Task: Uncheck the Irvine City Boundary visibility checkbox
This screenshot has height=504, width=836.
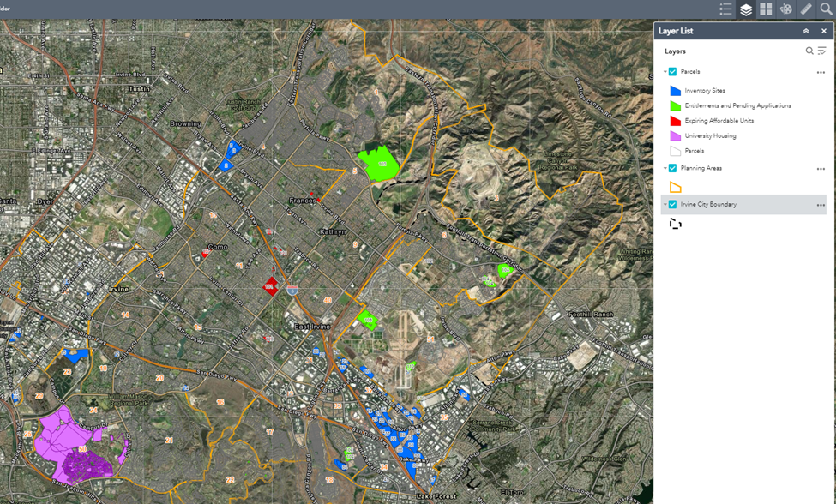Action: 672,204
